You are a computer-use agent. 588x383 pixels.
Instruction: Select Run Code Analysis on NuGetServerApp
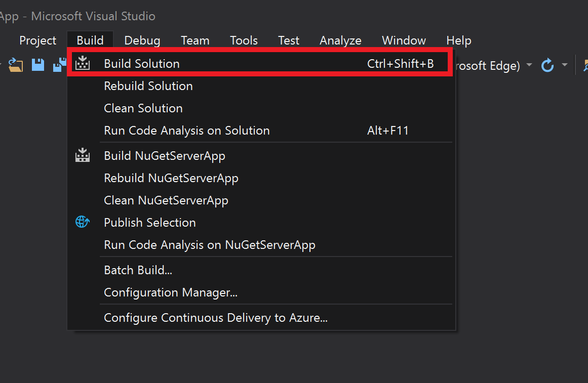click(261, 245)
